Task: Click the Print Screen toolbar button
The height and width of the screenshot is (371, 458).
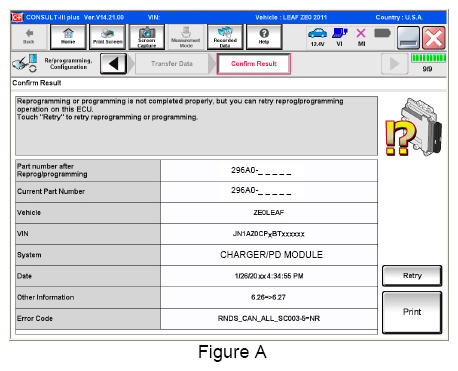Action: point(107,37)
